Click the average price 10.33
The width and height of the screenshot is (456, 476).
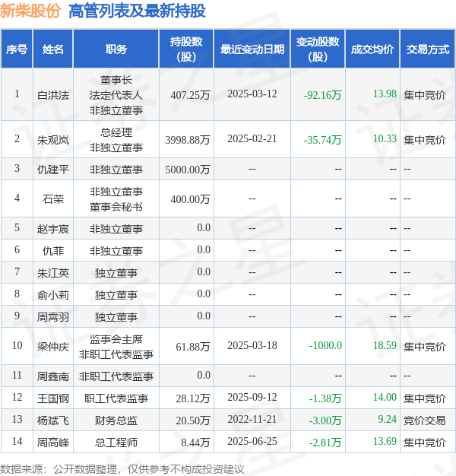tap(385, 138)
